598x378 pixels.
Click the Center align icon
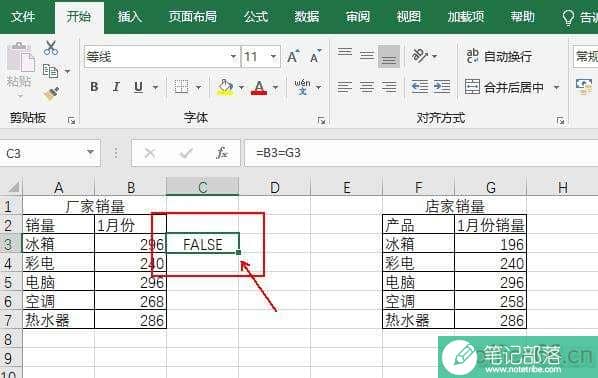click(x=367, y=87)
